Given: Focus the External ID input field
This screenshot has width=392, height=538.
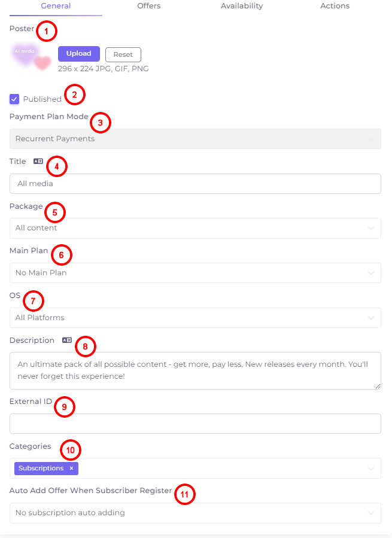Looking at the screenshot, I should [x=195, y=424].
